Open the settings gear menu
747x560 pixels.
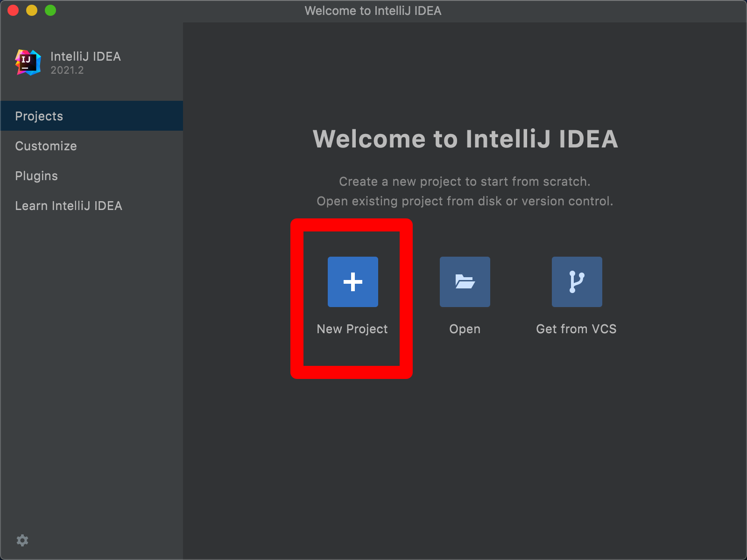coord(22,540)
